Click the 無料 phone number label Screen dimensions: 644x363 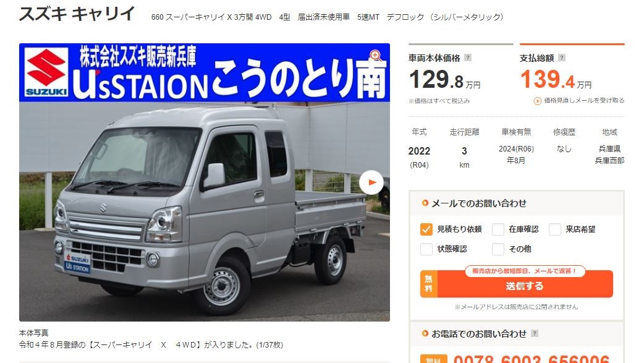coord(433,359)
